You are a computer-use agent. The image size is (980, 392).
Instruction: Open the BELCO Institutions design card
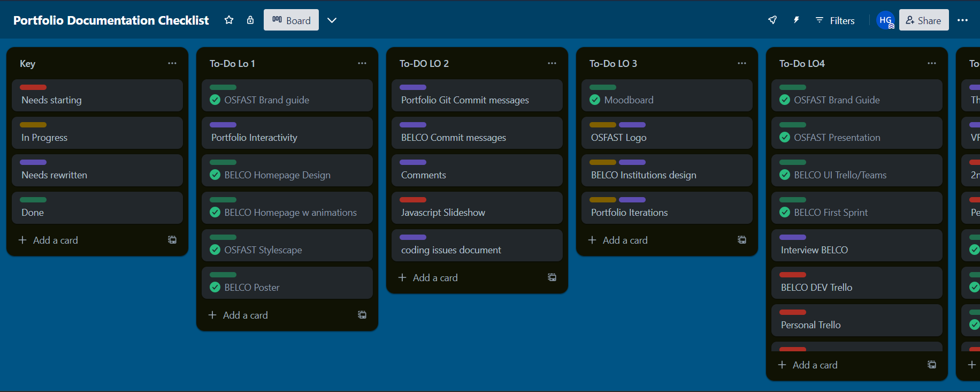pyautogui.click(x=667, y=170)
